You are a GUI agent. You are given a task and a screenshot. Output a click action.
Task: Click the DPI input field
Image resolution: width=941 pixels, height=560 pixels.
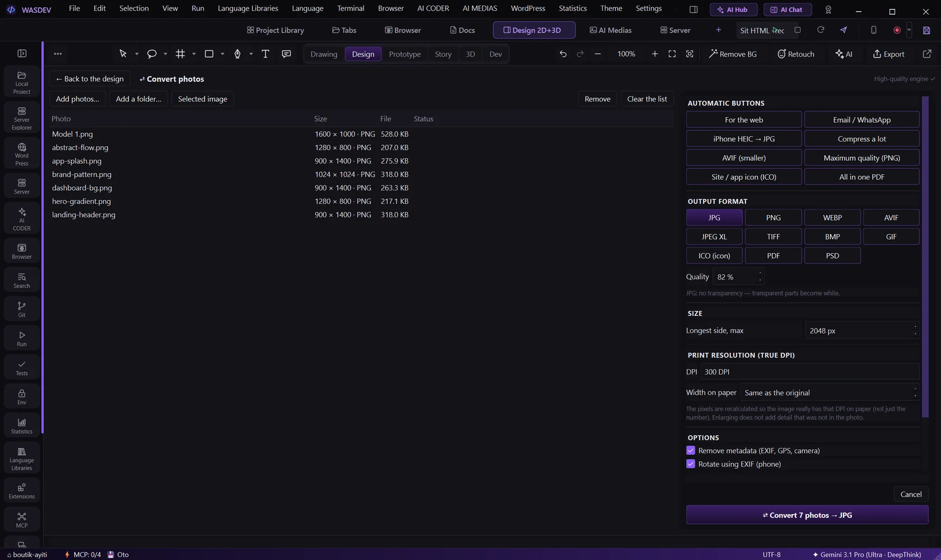(x=810, y=372)
